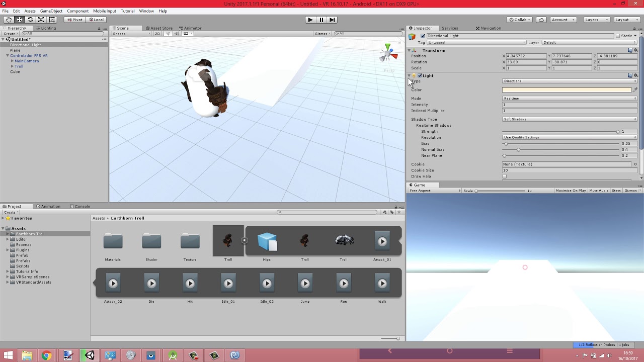Viewport: 644px width, 362px height.
Task: Toggle Pivot handle position mode
Action: tap(74, 20)
